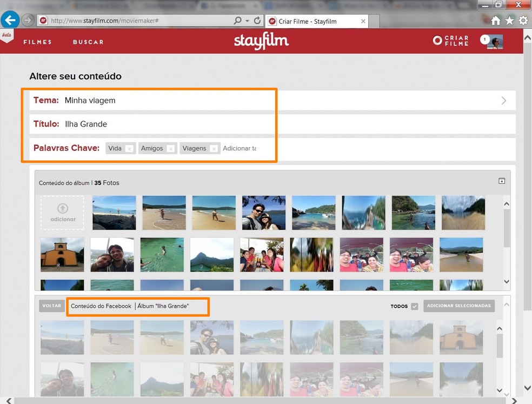
Task: Click Facebook photos scrollbar down arrow
Action: coord(500,390)
